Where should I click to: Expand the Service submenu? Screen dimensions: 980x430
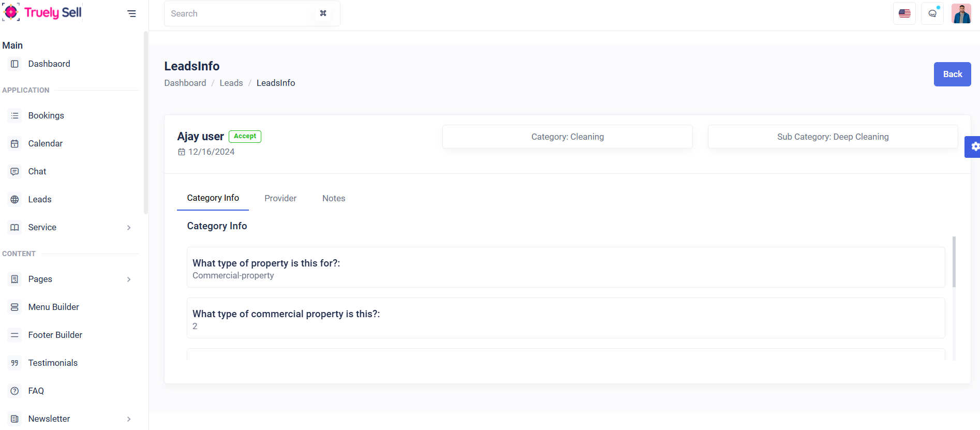[x=129, y=228]
